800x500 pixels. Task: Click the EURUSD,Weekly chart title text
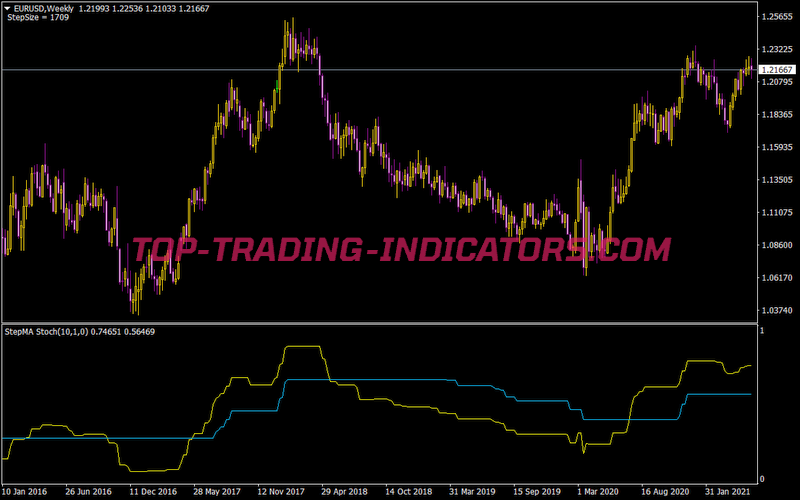click(x=44, y=9)
